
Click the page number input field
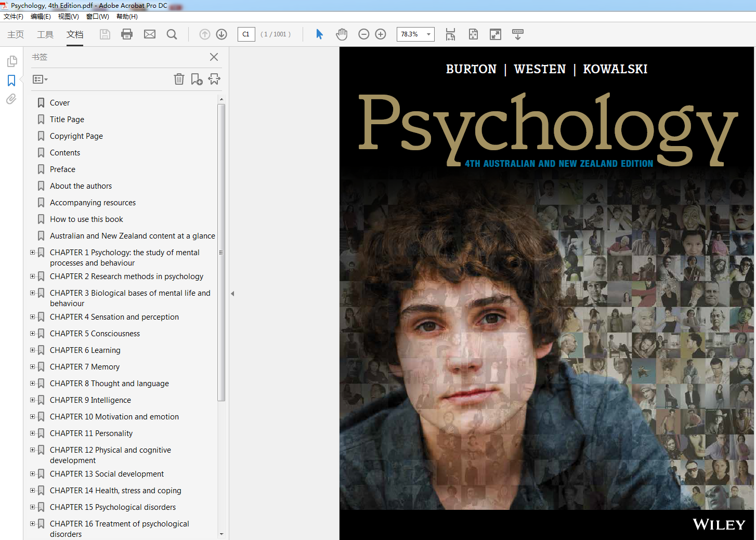tap(246, 34)
